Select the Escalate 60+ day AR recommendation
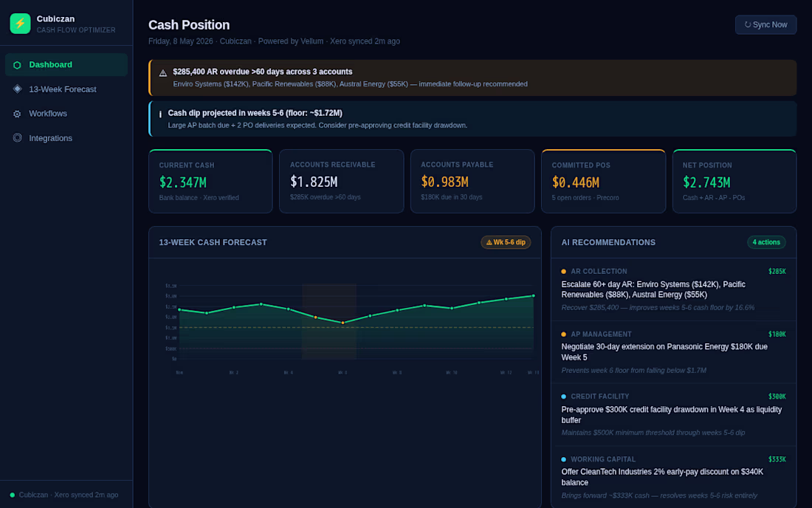 (x=673, y=289)
